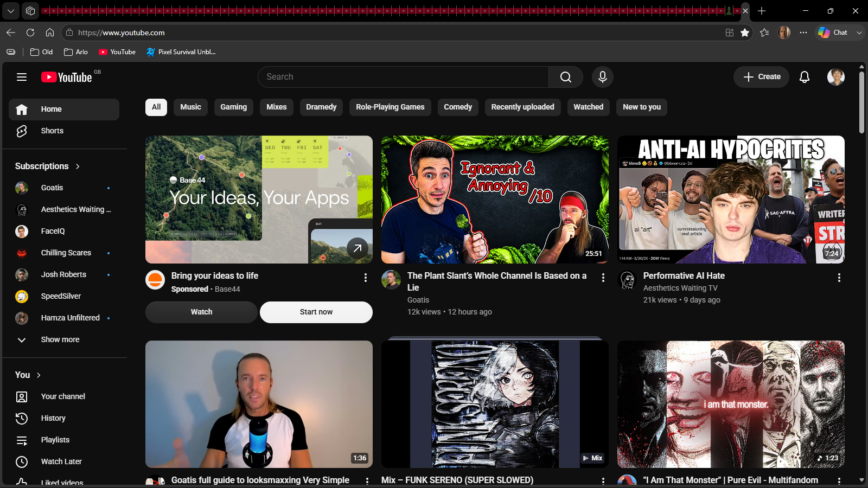868x488 pixels.
Task: Click the browser home icon
Action: 50,33
